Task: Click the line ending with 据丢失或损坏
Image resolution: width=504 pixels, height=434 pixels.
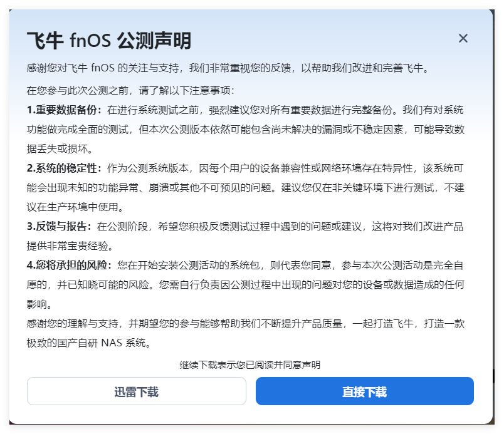Action: click(60, 148)
